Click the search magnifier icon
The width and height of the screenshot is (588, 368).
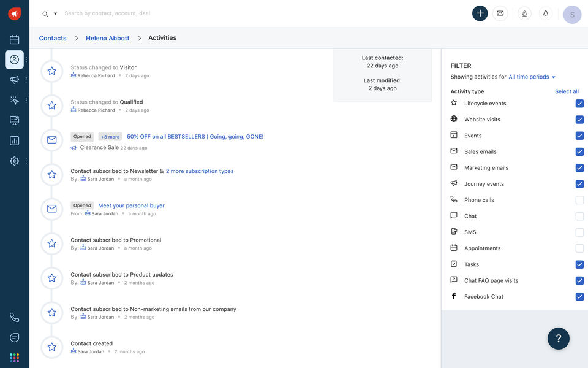click(45, 14)
